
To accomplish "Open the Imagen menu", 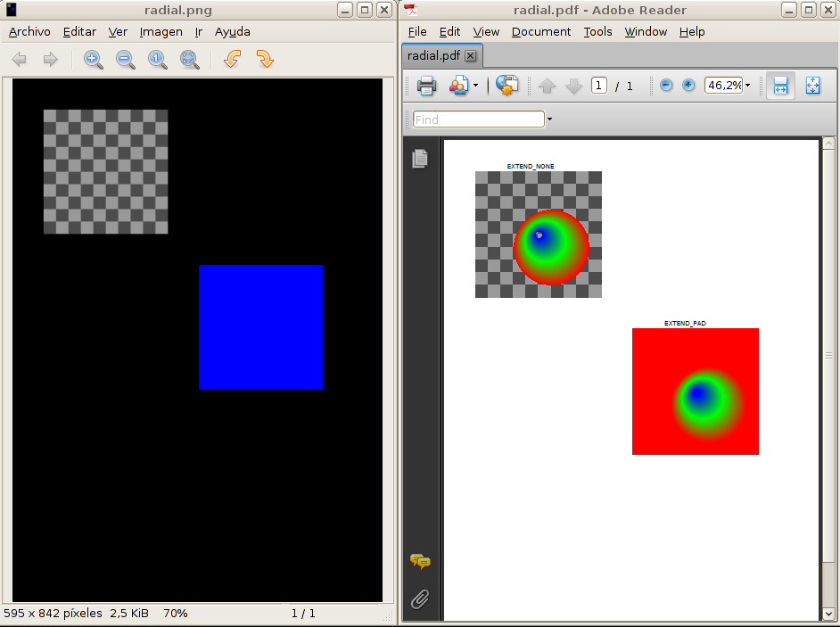I will [161, 31].
